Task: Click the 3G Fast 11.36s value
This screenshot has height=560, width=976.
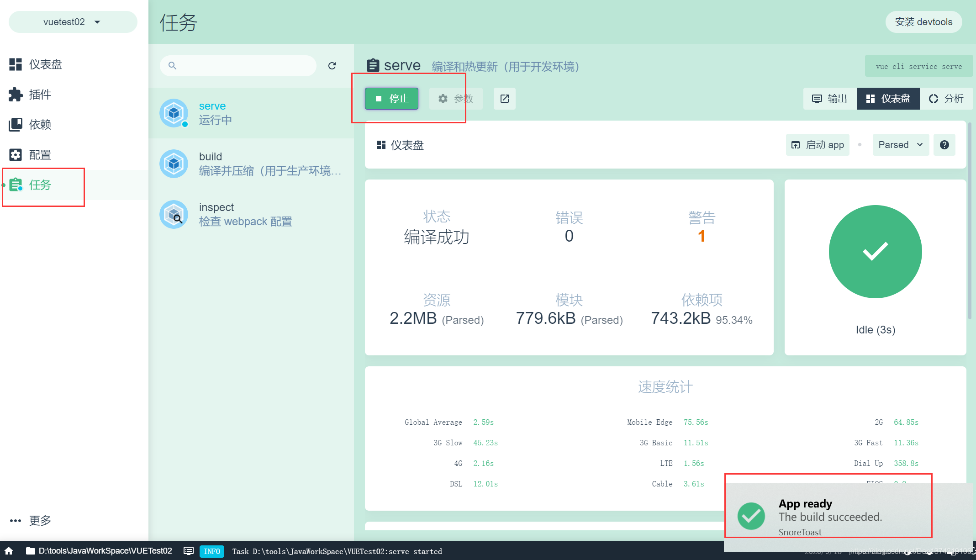Action: 906,443
